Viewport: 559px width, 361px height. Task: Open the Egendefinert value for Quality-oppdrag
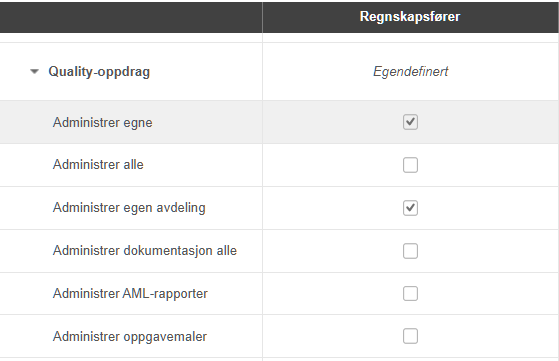(410, 72)
